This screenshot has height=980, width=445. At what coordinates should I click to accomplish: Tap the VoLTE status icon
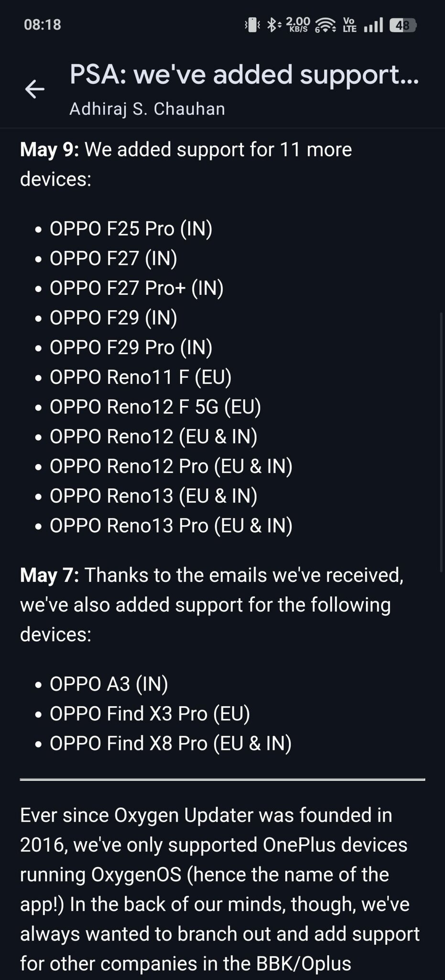tap(349, 25)
